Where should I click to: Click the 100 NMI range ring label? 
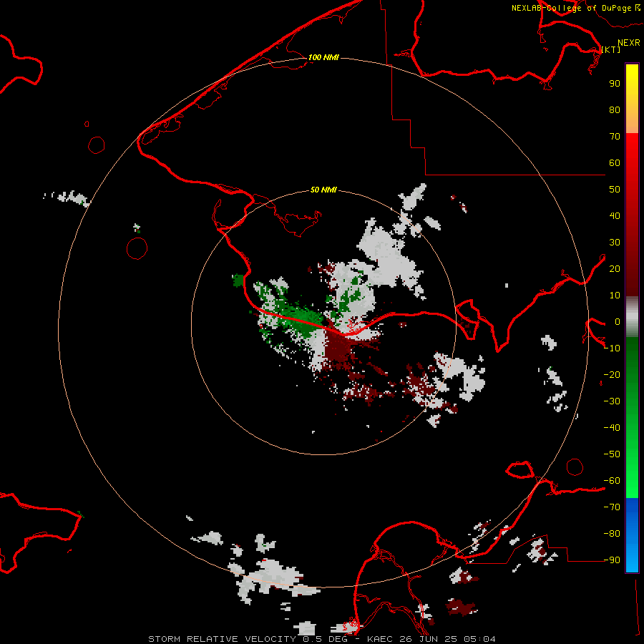323,57
